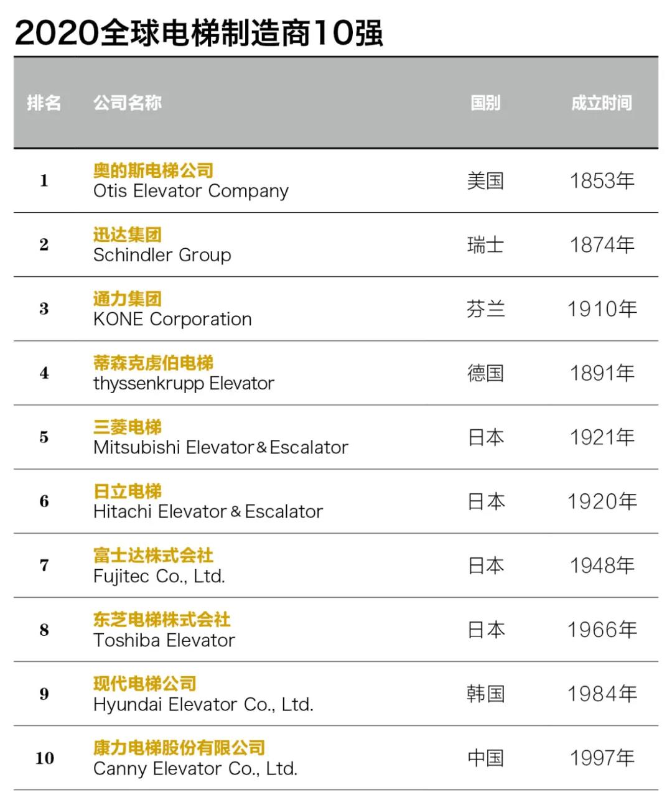Click the 公司名称 column header

[x=127, y=103]
